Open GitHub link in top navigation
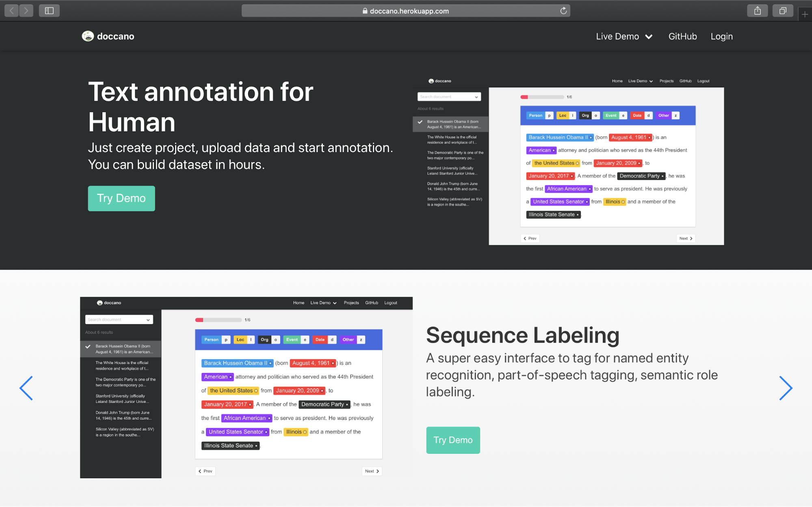Screen dimensions: 812x507 [682, 36]
